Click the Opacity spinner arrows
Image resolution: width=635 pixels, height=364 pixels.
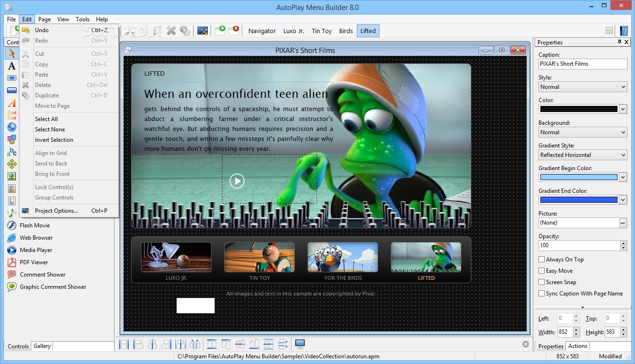623,245
